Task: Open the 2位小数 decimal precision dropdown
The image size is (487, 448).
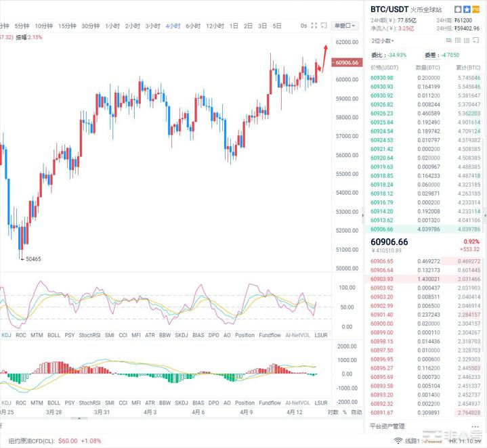Action: pos(383,41)
